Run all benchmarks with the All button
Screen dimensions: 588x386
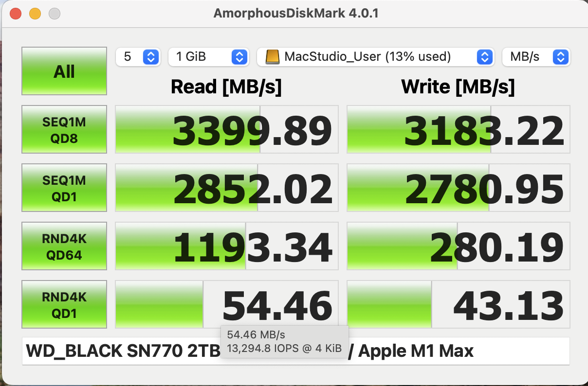[64, 71]
